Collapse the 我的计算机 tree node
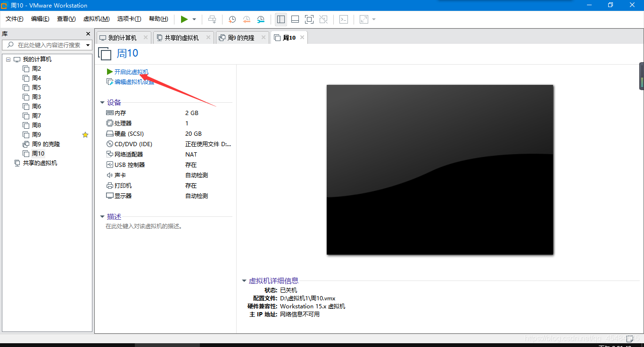Screen dimensions: 644x347 click(x=8, y=59)
